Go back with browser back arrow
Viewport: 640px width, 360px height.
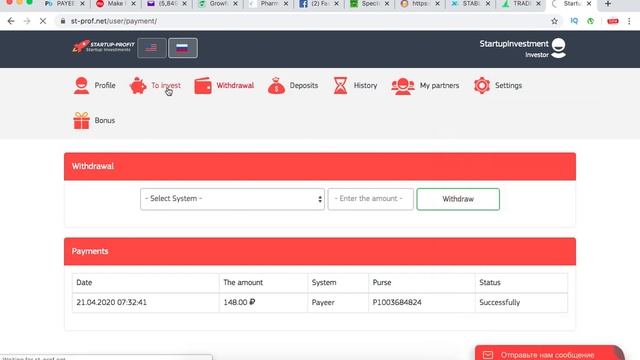[x=11, y=21]
